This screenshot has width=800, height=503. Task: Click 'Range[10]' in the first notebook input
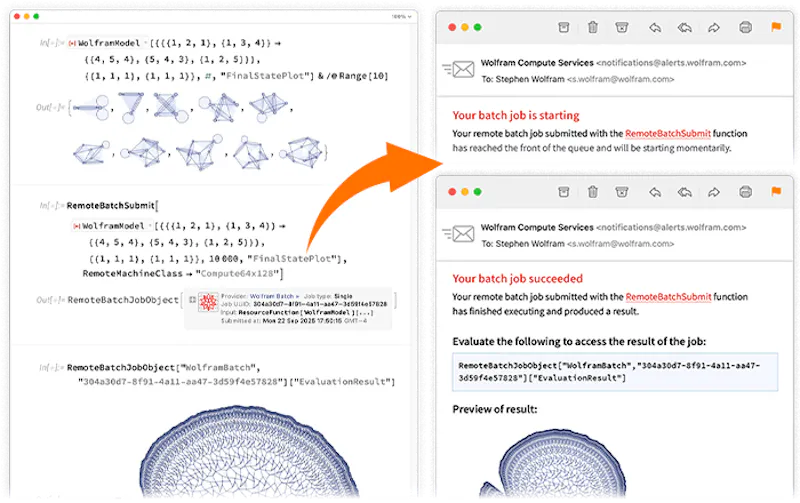(363, 76)
